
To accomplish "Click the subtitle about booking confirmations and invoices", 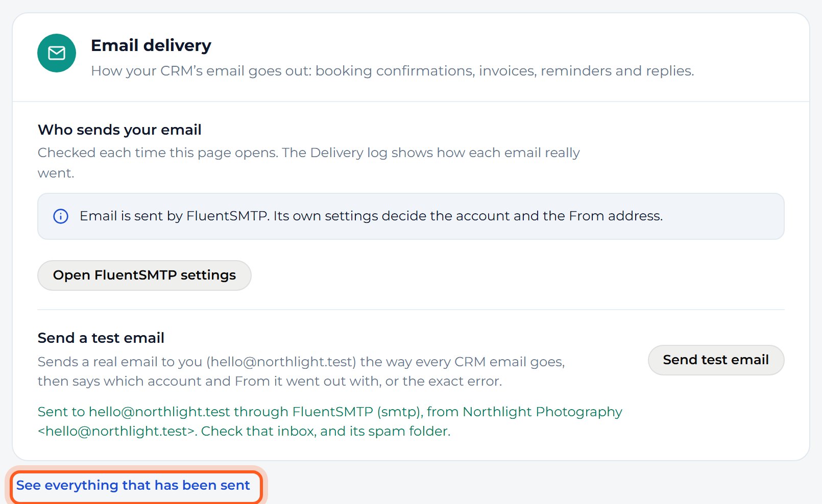I will pos(392,70).
